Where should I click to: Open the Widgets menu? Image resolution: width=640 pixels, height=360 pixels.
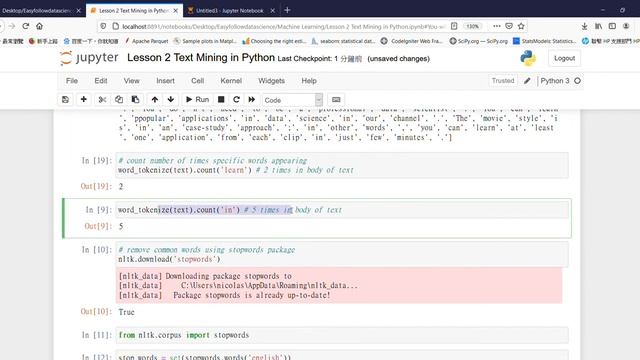pos(271,81)
